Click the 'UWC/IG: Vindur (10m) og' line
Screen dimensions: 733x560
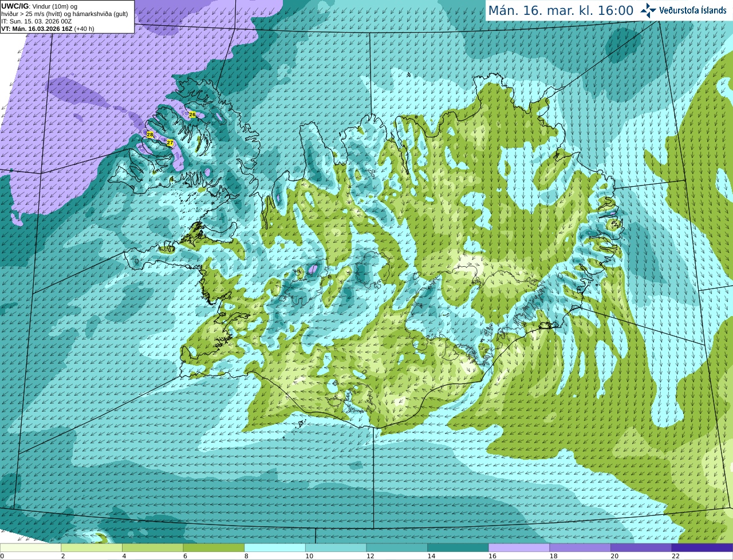pyautogui.click(x=39, y=6)
